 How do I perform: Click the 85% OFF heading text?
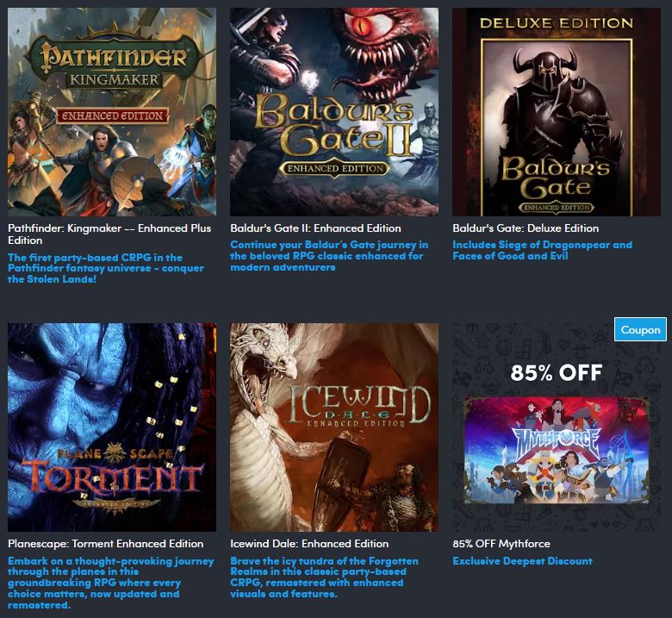point(557,372)
